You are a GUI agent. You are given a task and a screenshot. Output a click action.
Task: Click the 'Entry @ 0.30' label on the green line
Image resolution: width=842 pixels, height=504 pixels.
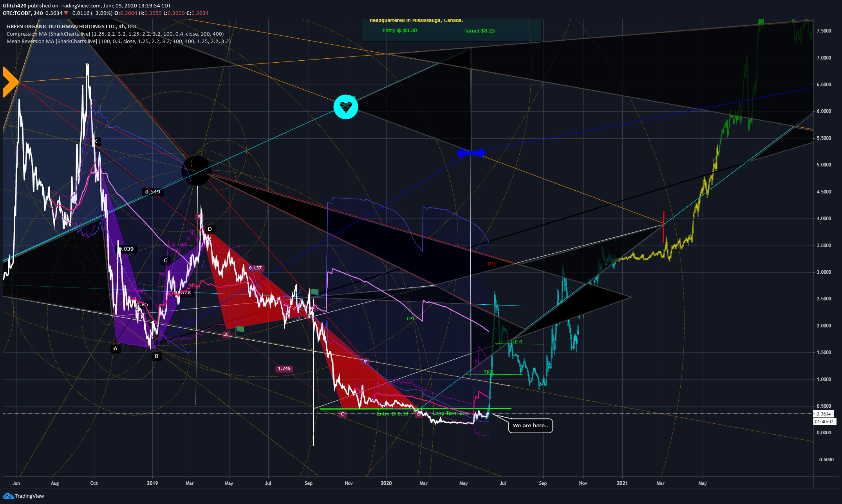point(392,414)
